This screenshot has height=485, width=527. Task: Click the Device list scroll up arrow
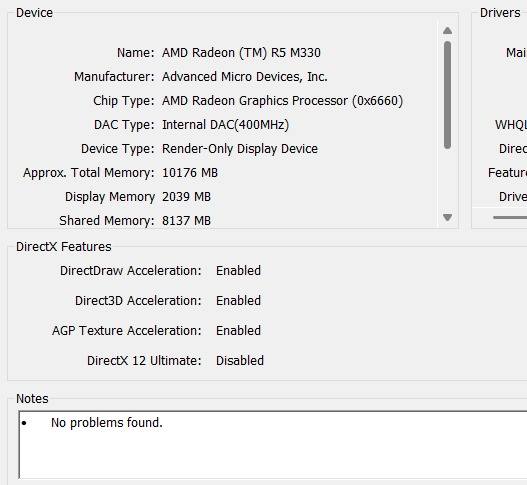pos(447,31)
